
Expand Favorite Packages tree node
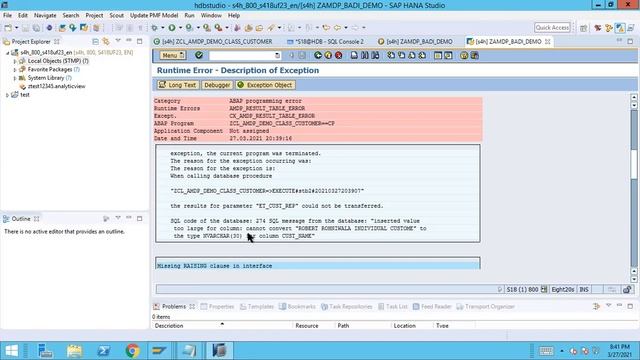coord(15,69)
